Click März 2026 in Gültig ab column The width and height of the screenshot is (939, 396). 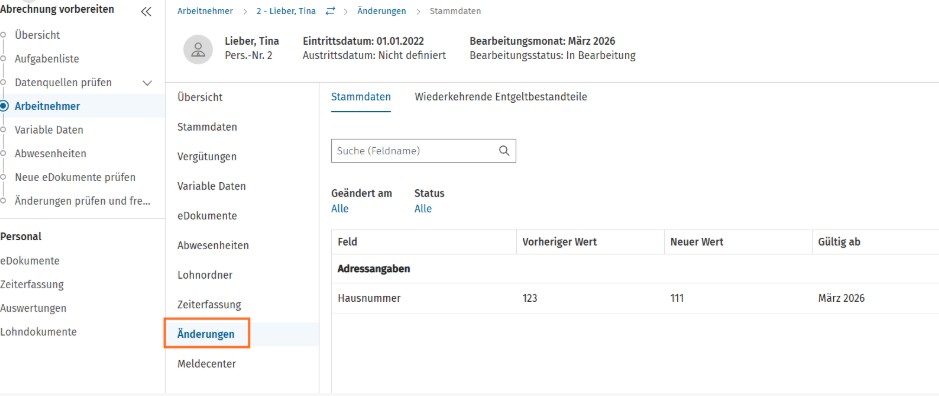[x=841, y=298]
